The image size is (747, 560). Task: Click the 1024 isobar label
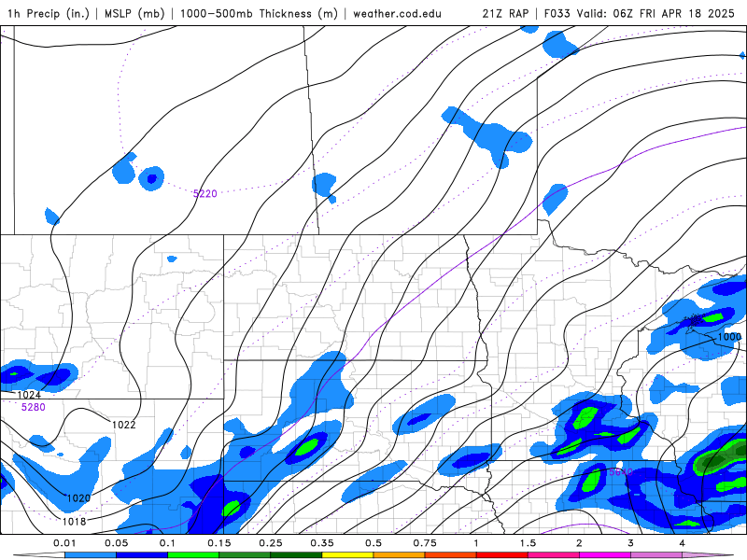[x=29, y=395]
